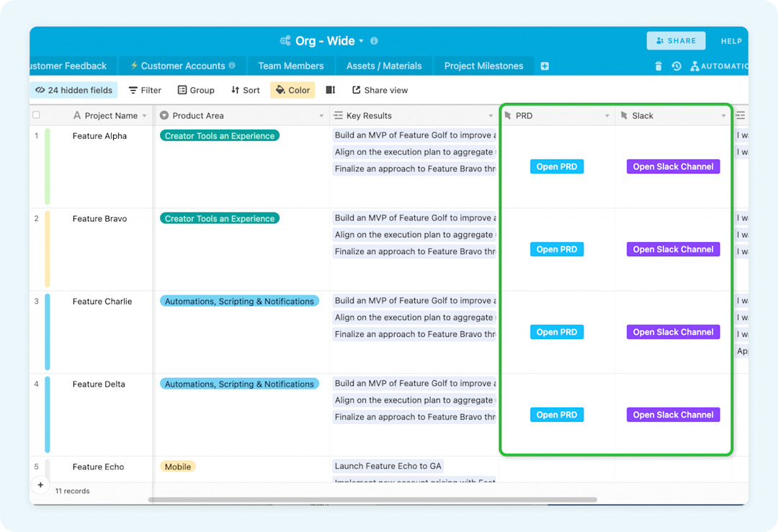Click the SHARE button
Image resolution: width=778 pixels, height=532 pixels.
click(x=676, y=41)
